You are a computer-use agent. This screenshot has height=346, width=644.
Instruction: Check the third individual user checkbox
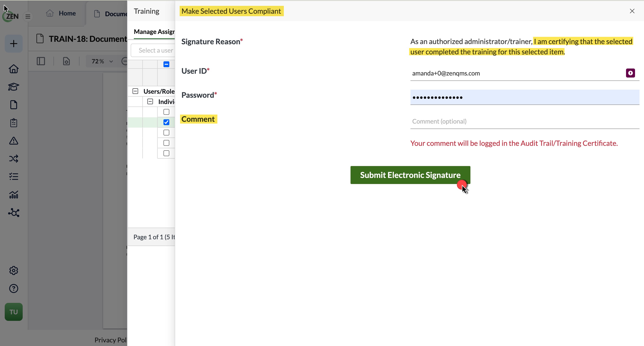point(166,133)
